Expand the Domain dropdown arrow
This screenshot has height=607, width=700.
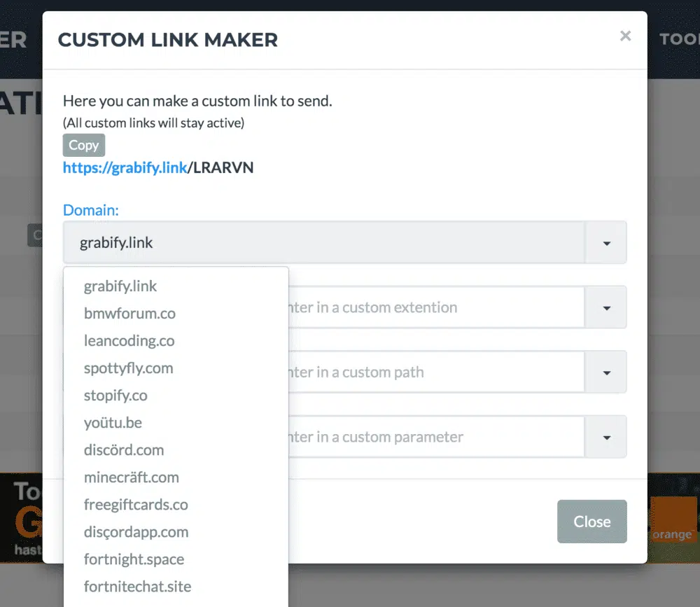606,243
